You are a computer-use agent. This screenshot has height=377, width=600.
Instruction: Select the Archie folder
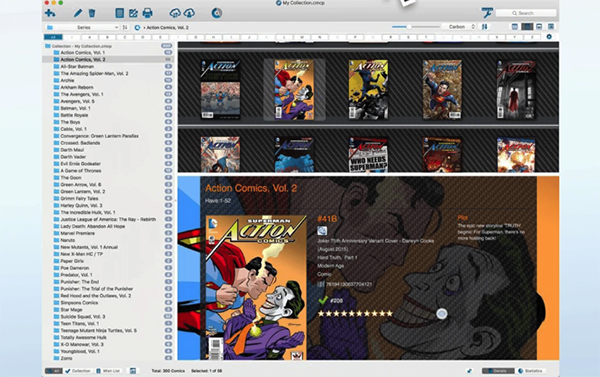pyautogui.click(x=67, y=80)
